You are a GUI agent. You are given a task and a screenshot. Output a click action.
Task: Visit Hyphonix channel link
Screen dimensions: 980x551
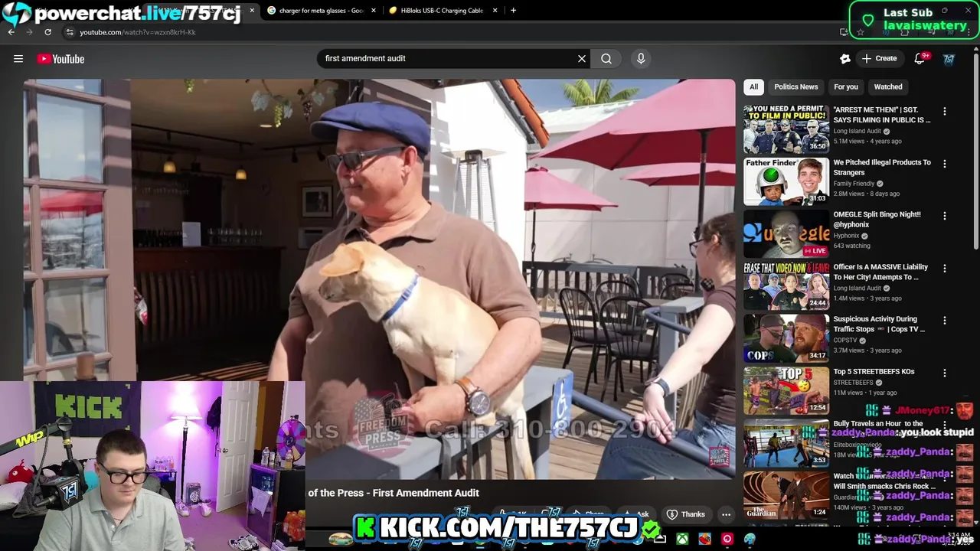tap(847, 236)
